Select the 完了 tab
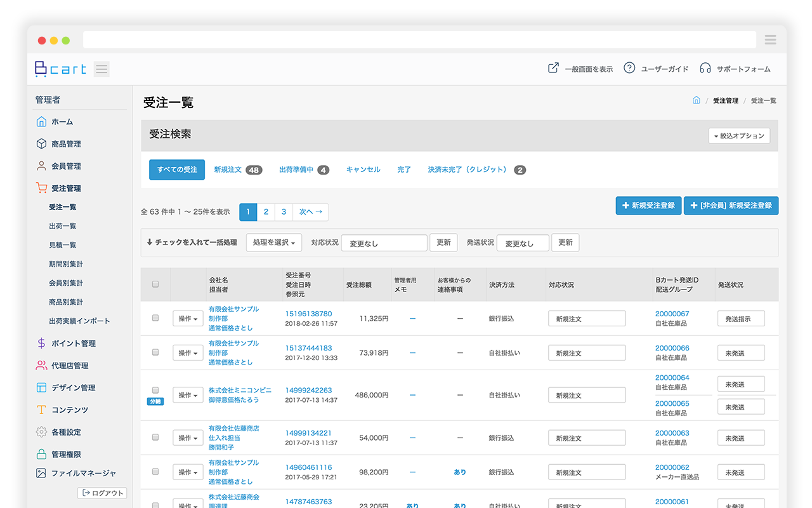 coord(403,170)
